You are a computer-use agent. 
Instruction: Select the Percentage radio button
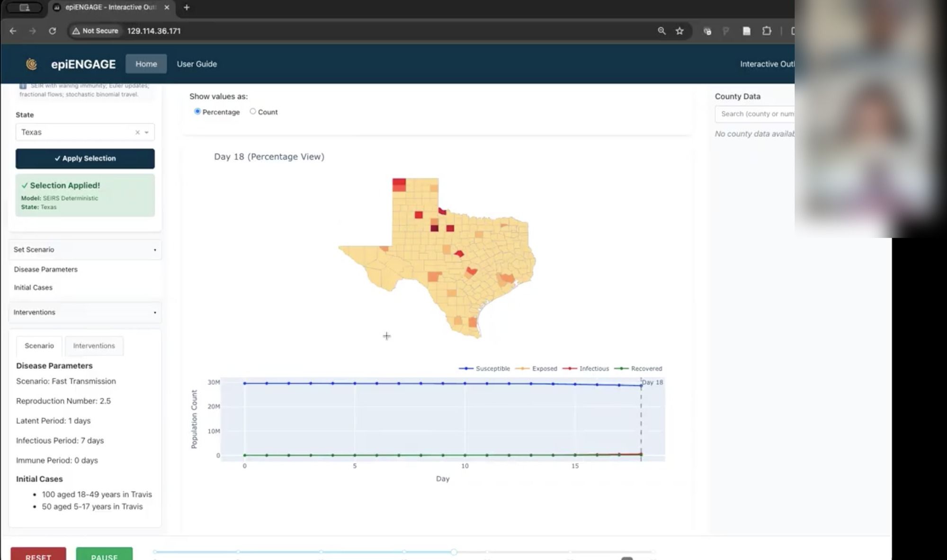pos(197,111)
